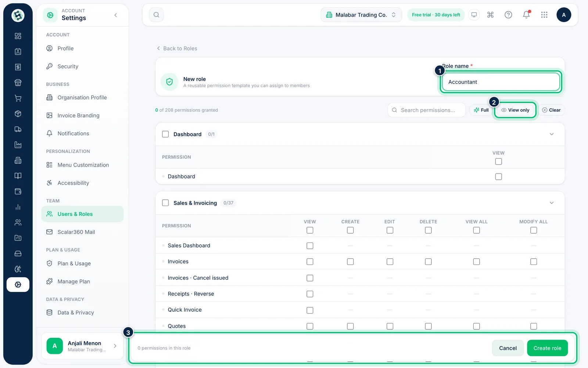This screenshot has height=368, width=588.
Task: Open the shopping cart icon in left rail
Action: click(18, 98)
